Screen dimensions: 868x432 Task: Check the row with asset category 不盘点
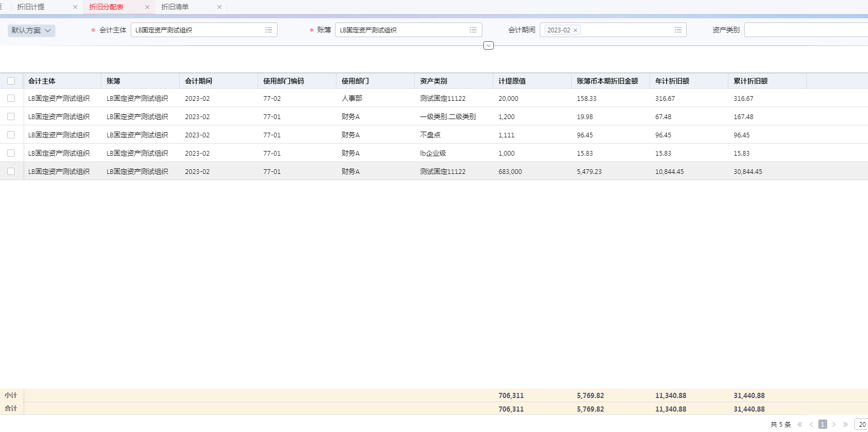(x=11, y=135)
